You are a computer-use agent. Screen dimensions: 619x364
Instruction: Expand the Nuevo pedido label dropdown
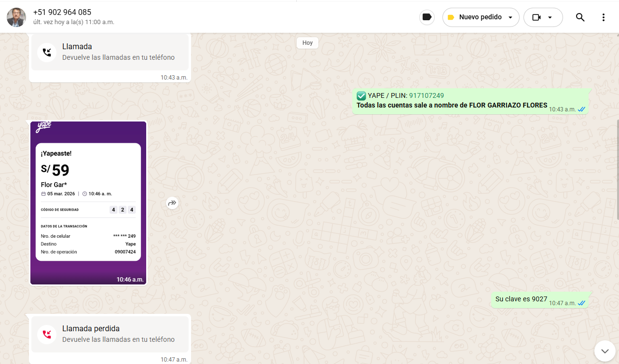pos(510,17)
